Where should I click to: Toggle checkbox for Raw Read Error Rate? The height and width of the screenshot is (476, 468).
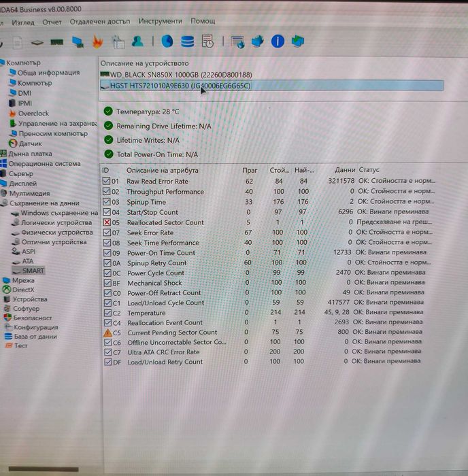[106, 182]
